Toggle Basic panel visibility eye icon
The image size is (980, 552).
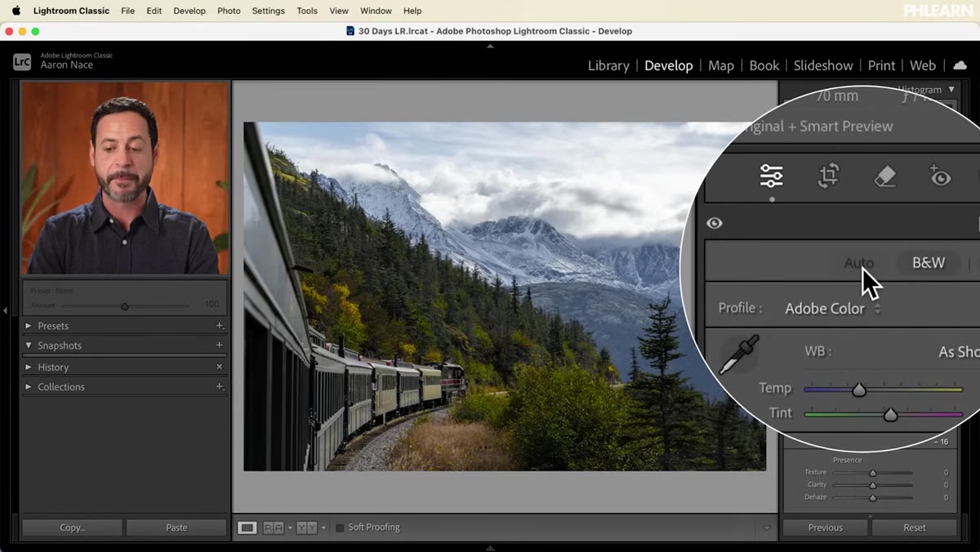click(715, 223)
